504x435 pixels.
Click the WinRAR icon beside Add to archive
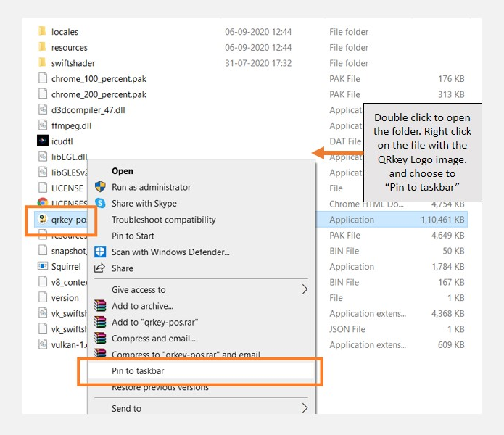(x=100, y=306)
